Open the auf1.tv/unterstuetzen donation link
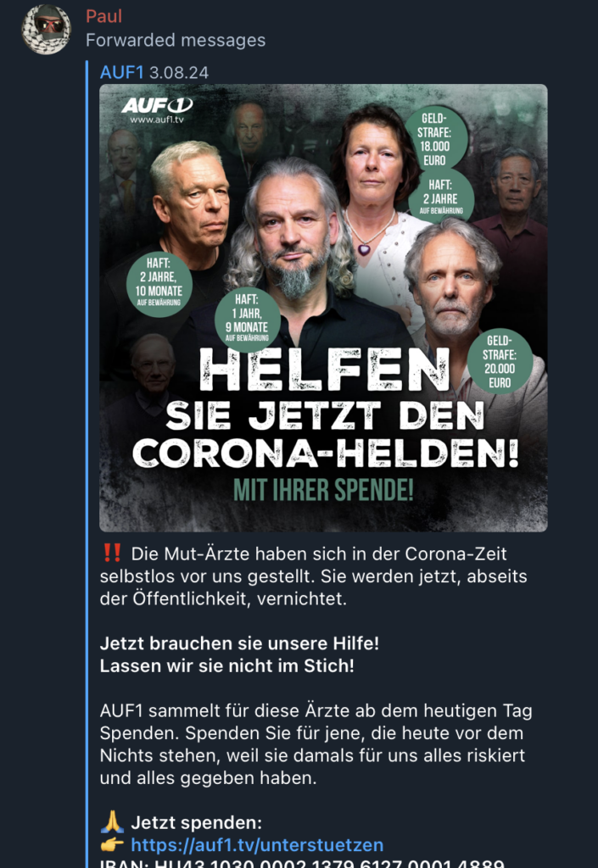The height and width of the screenshot is (868, 598). point(257,845)
